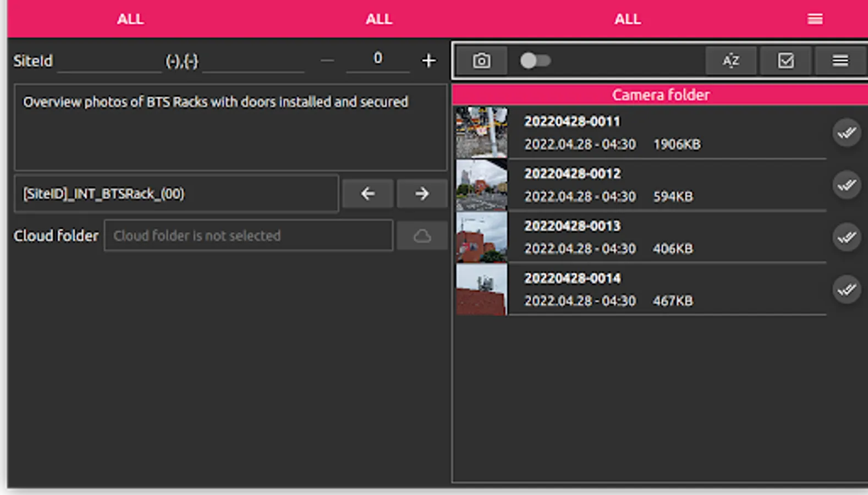Open the Camera folder list menu icon
Screen dimensions: 868x495
point(840,61)
